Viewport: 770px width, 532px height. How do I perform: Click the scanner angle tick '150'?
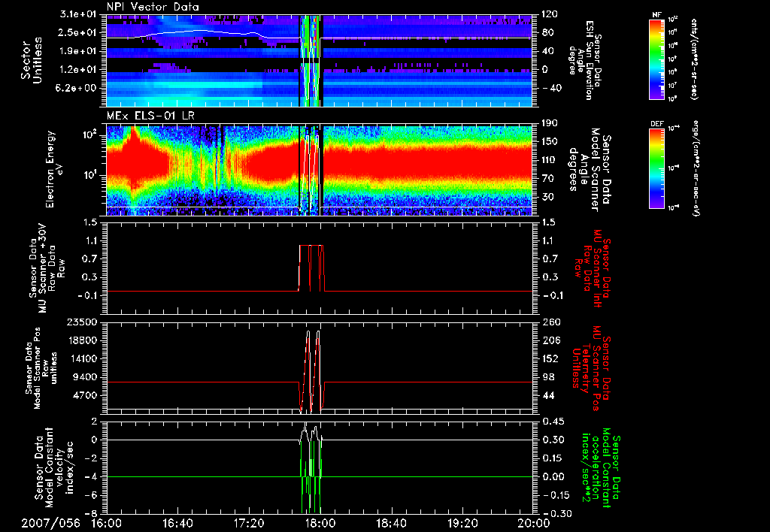550,142
